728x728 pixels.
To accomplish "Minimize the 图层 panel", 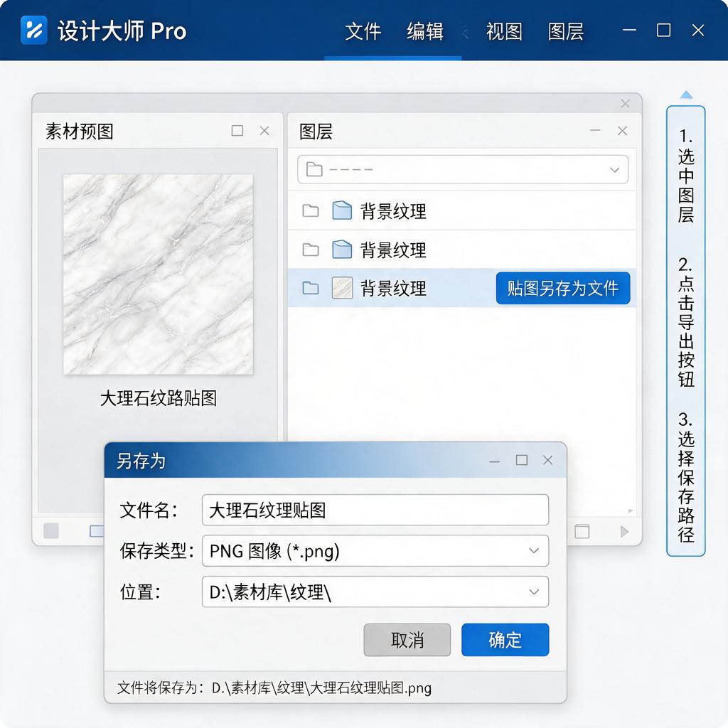I will point(595,131).
